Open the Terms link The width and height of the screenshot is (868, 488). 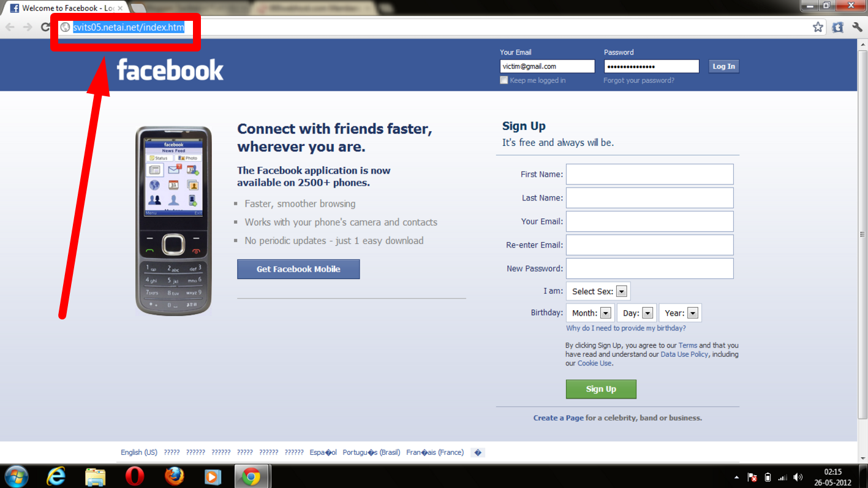click(x=688, y=345)
